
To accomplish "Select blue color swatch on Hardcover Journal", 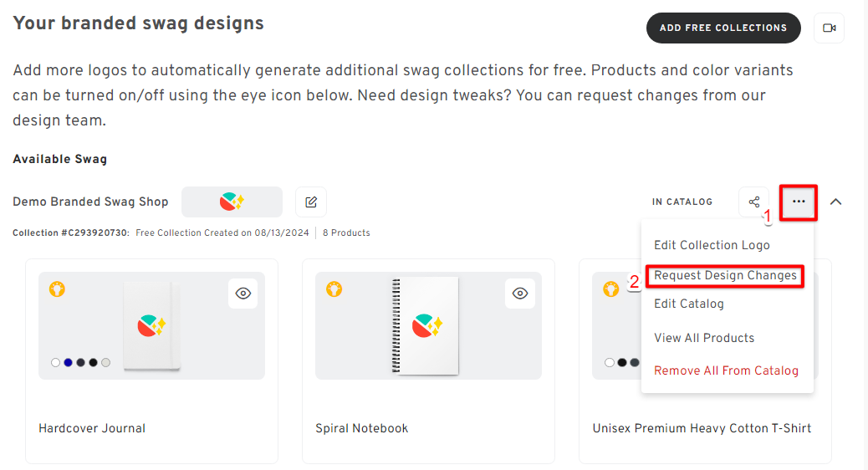I will 68,363.
